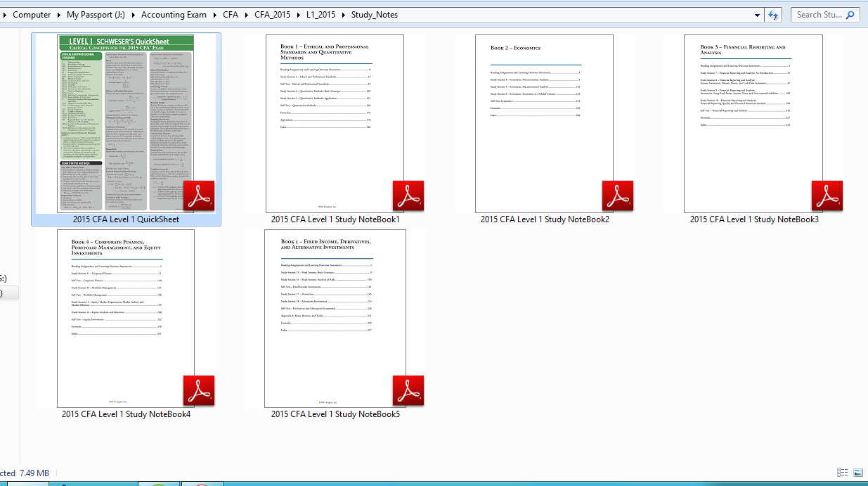
Task: Open the PDF badge on Study NoteBook3
Action: point(827,196)
